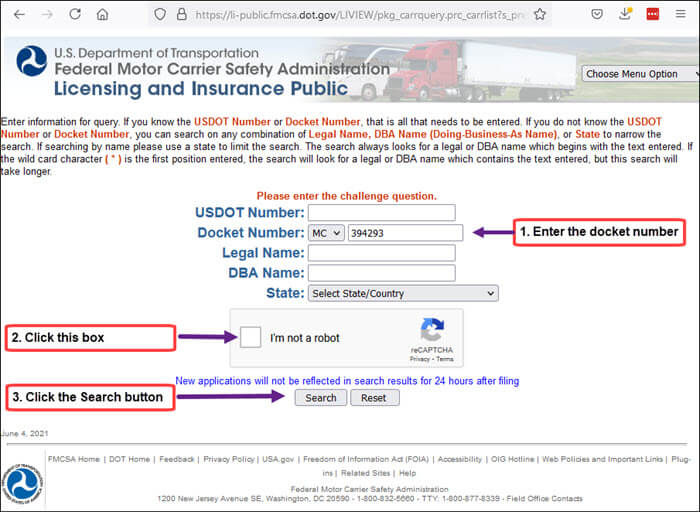This screenshot has height=512, width=700.
Task: Open the reCAPTCHA Privacy link
Action: pos(419,359)
